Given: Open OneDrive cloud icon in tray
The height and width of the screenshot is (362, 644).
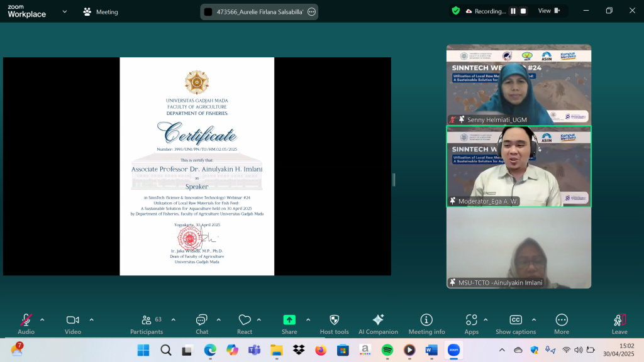Looking at the screenshot, I should click(518, 350).
